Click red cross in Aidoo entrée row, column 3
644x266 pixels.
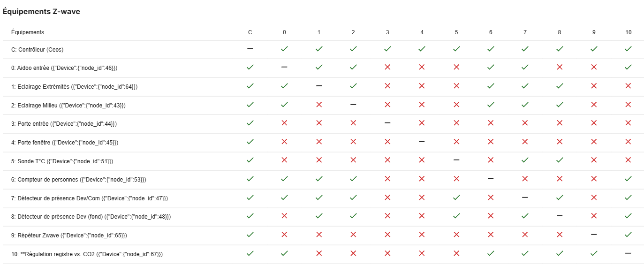click(387, 67)
